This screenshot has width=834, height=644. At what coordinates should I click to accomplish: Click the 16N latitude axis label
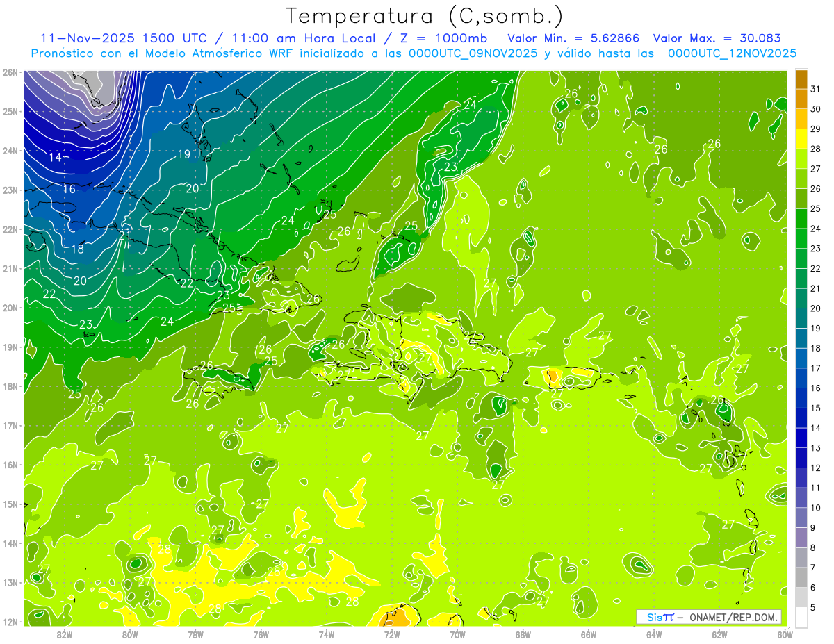[x=10, y=465]
